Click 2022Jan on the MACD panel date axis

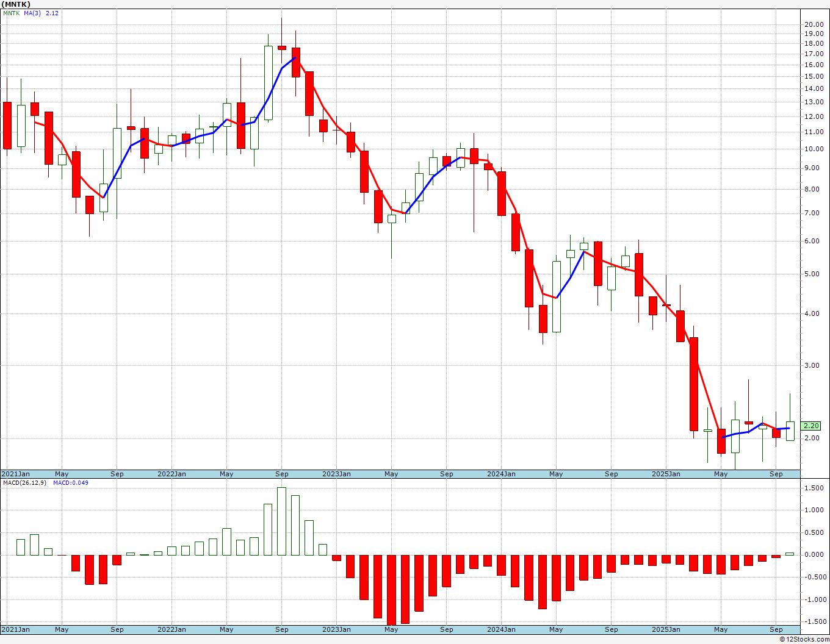pos(172,629)
